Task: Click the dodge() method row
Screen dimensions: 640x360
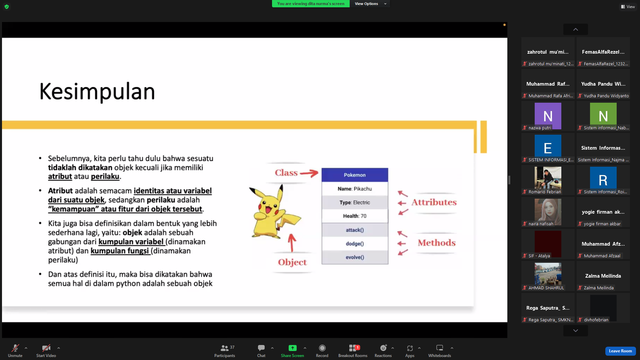Action: [x=355, y=244]
